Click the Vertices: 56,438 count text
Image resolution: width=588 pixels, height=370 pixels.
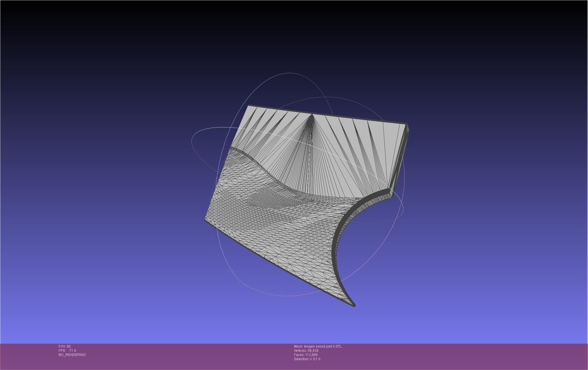click(x=306, y=351)
